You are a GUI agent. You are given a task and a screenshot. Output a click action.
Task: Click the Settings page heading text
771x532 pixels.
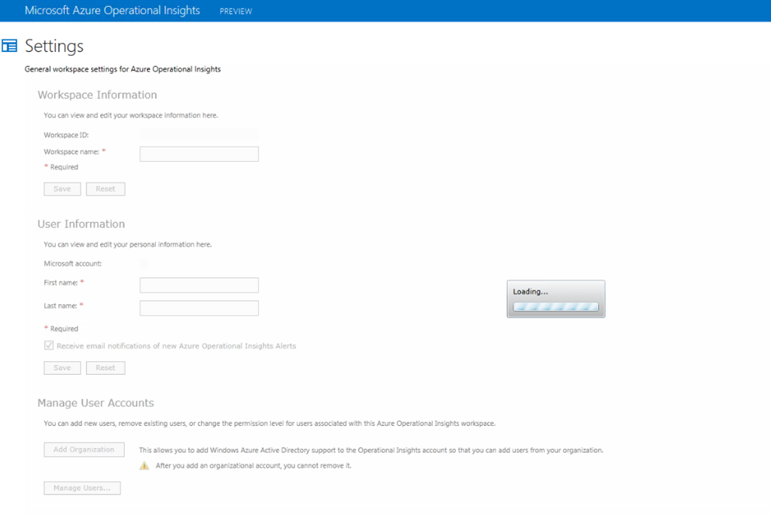[x=54, y=46]
